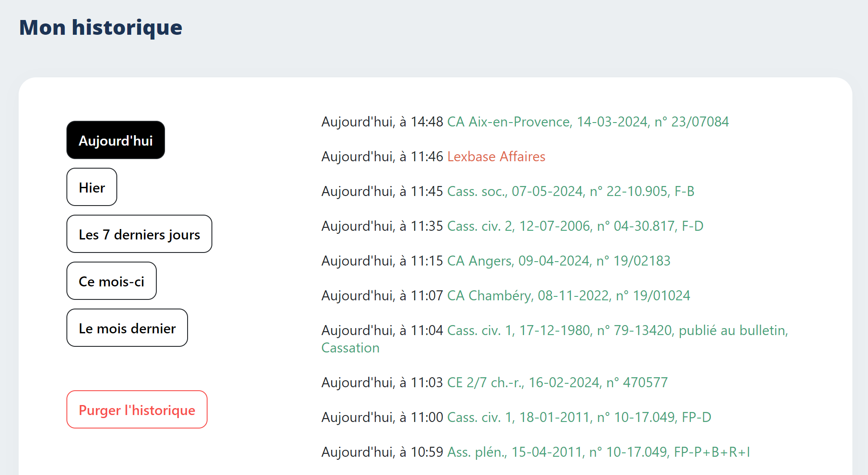This screenshot has height=475, width=868.
Task: Open the Lexbase Affaires link
Action: 496,156
